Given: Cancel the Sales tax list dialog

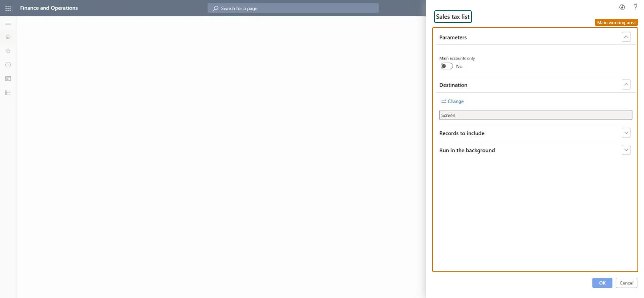Looking at the screenshot, I should [626, 283].
